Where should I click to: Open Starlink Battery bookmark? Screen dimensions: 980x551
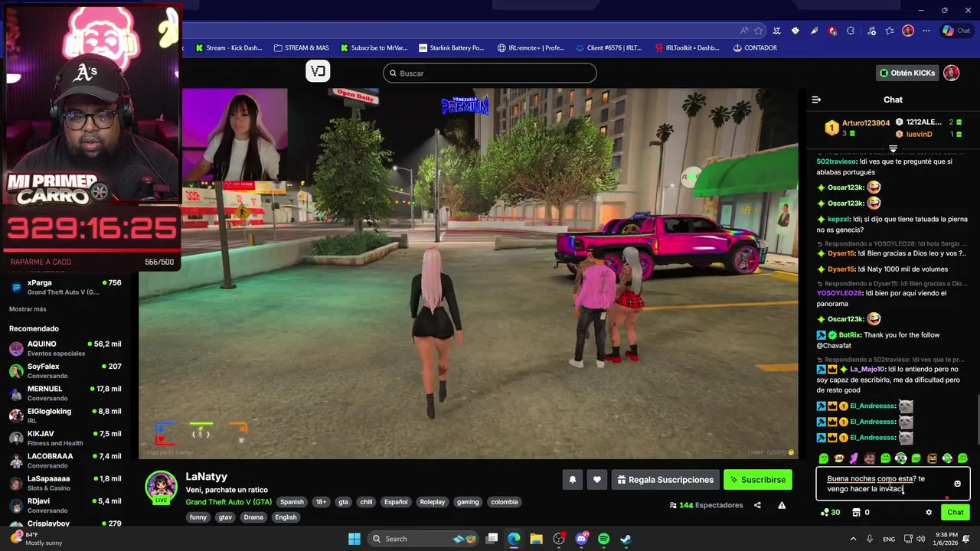tap(452, 47)
